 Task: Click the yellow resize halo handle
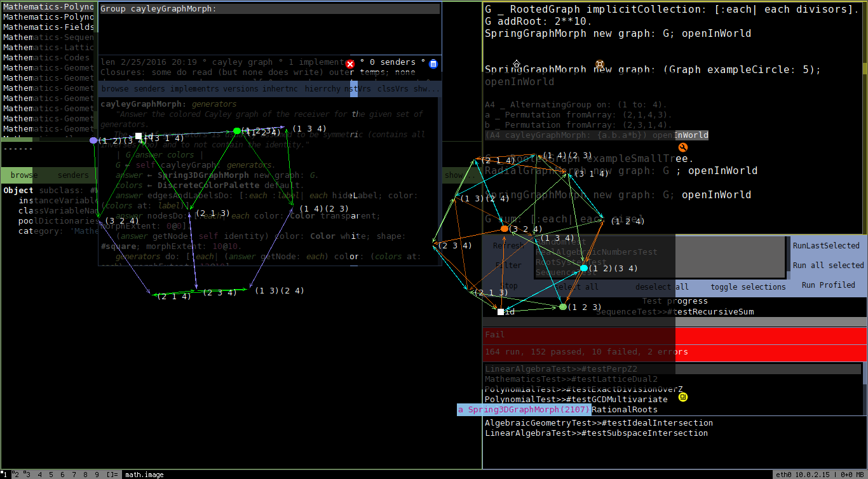683,397
